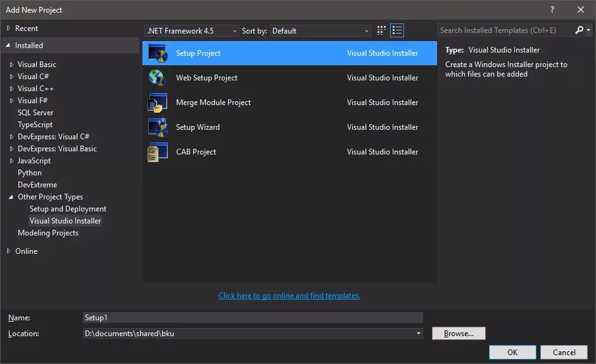Select the Visual C# tree label
Viewport: 596px width, 364px height.
[33, 77]
